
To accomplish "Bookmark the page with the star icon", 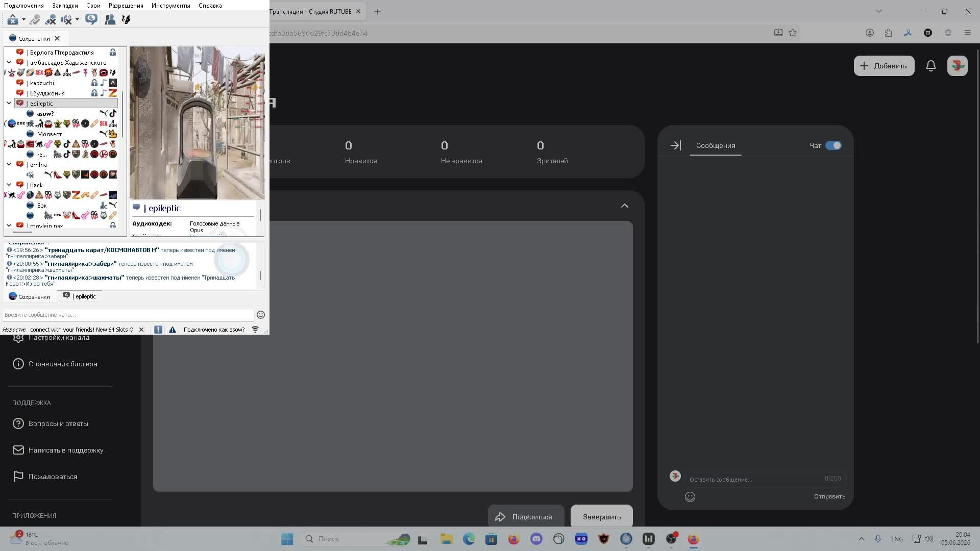I will click(793, 33).
